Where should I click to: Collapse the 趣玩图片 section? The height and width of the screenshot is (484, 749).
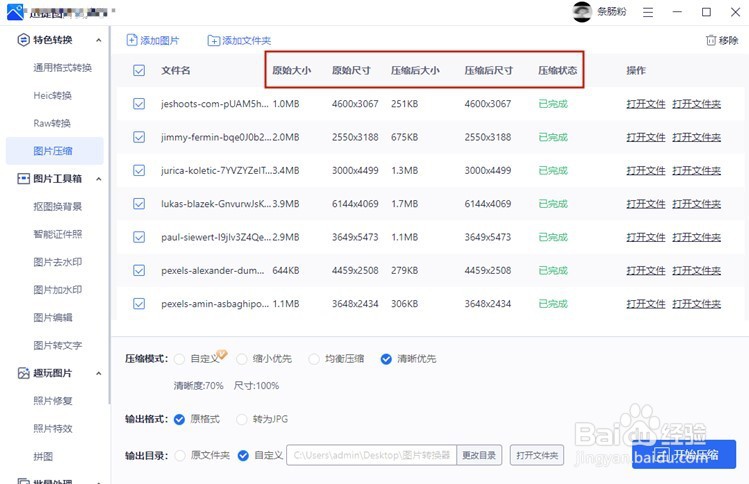point(98,374)
